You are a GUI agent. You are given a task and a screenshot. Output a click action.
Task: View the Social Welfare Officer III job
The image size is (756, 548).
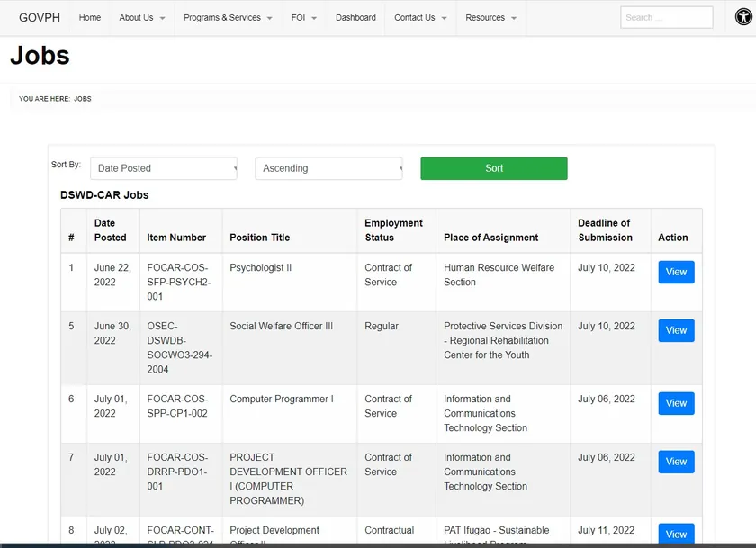tap(676, 330)
